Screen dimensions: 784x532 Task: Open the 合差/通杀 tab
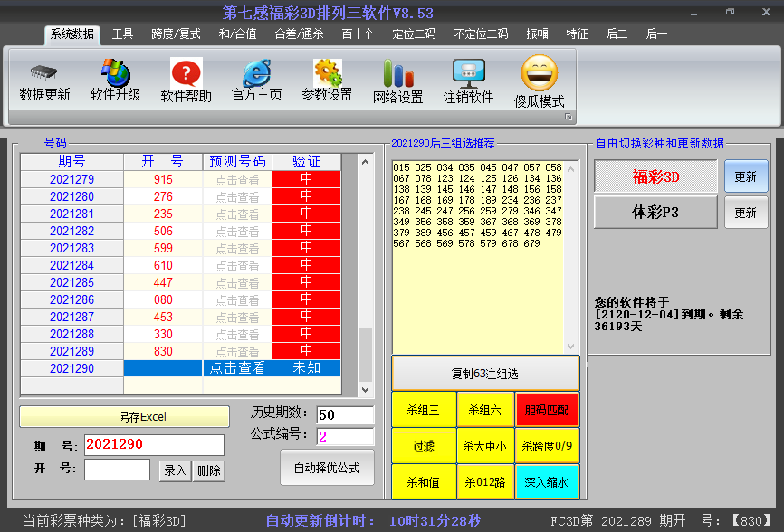299,34
